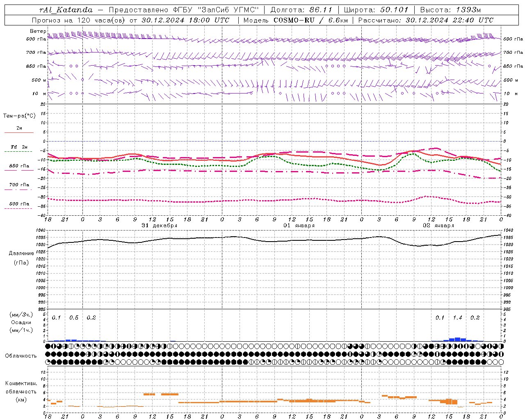Click the forecast length Прогноз на 120 часа(ов)

pyautogui.click(x=79, y=20)
